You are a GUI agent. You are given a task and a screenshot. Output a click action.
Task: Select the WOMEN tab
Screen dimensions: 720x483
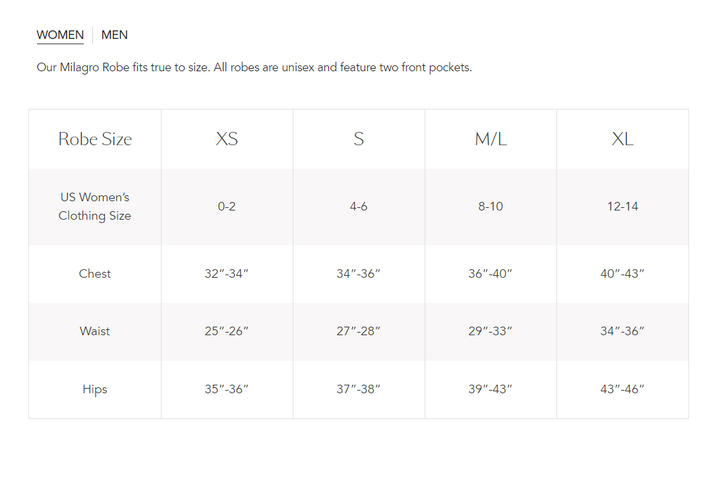pos(60,35)
